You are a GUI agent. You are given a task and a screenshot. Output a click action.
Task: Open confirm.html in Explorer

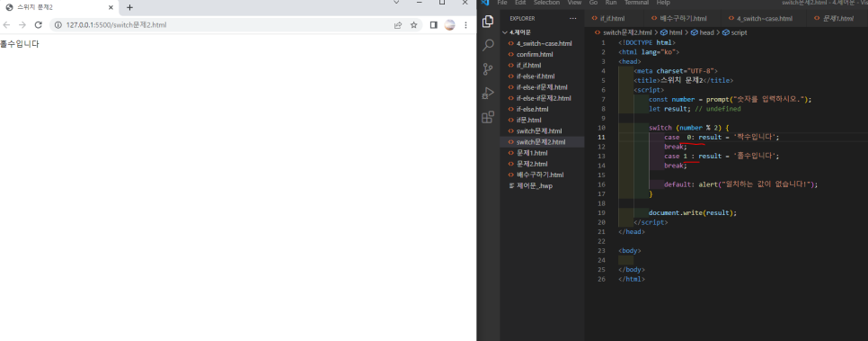coord(543,54)
